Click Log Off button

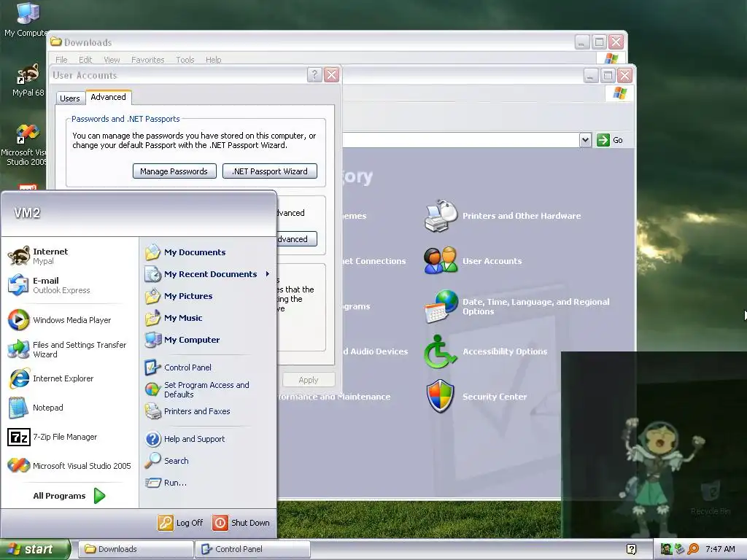pyautogui.click(x=181, y=523)
